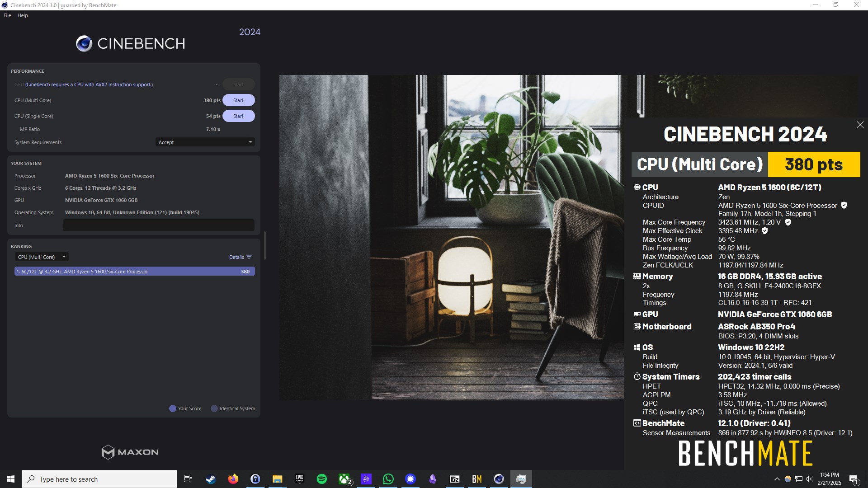Image resolution: width=868 pixels, height=488 pixels.
Task: Open Signal from the taskbar
Action: 410,479
